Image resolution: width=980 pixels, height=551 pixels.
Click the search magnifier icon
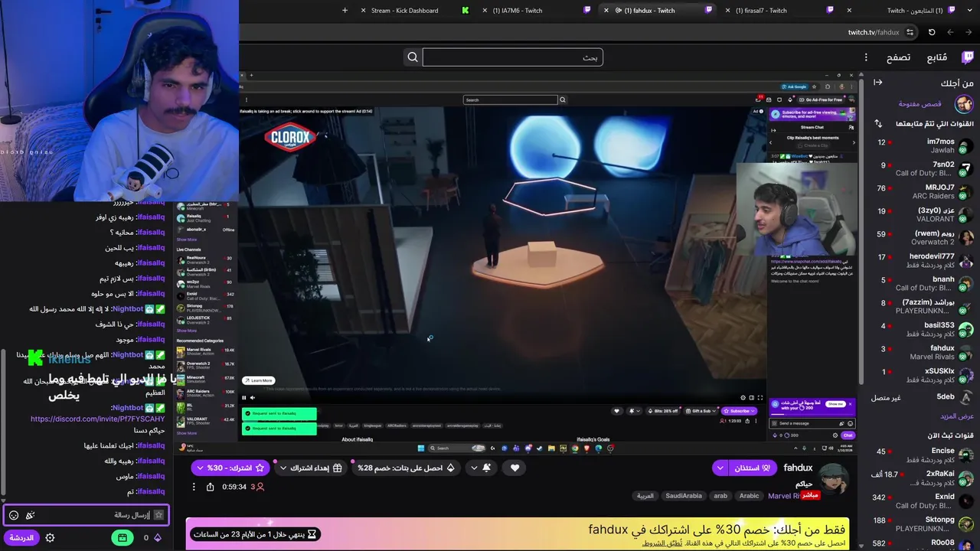click(x=413, y=57)
